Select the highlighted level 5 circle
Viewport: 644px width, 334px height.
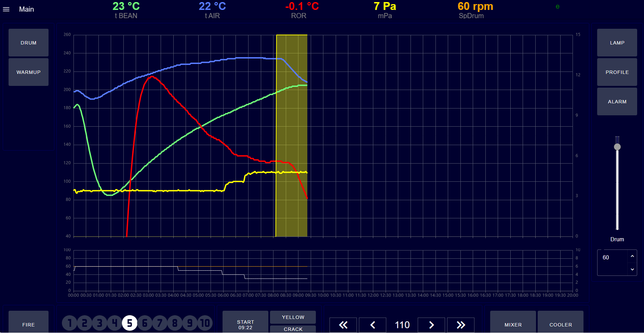point(130,323)
